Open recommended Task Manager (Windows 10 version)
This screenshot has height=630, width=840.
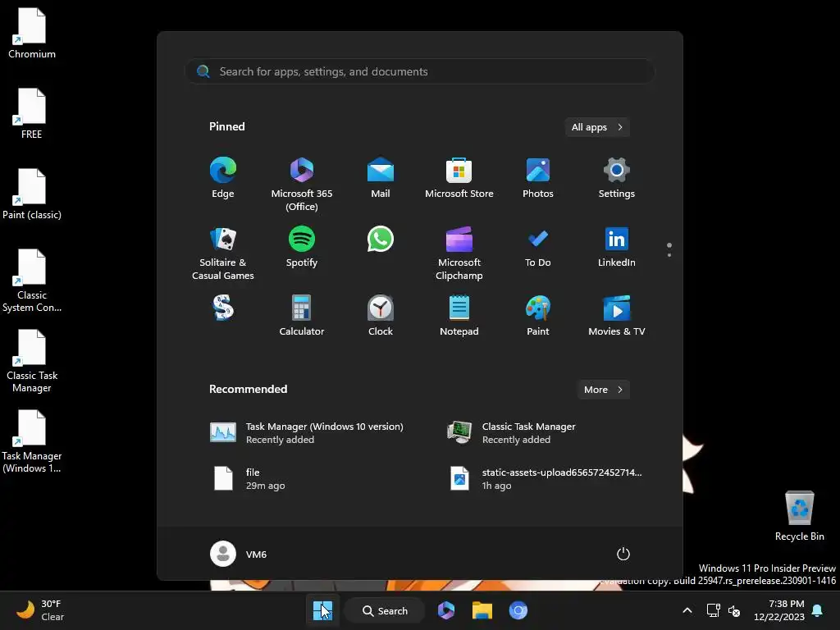pos(307,433)
